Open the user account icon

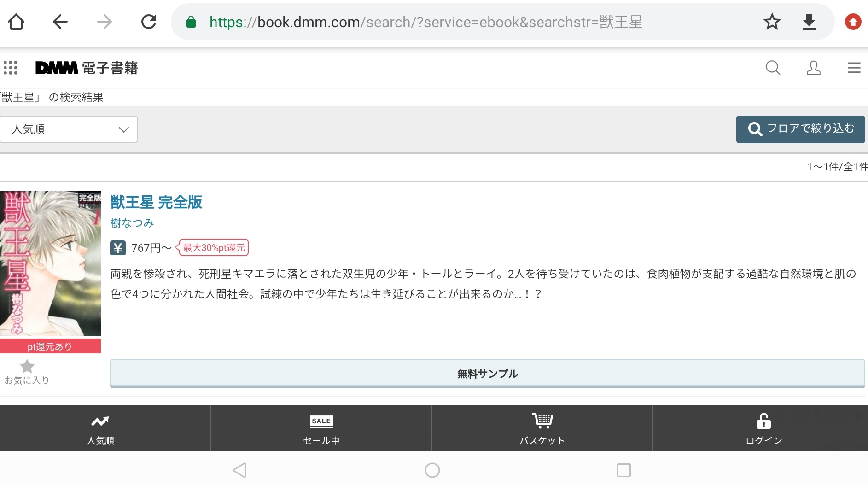(x=813, y=68)
